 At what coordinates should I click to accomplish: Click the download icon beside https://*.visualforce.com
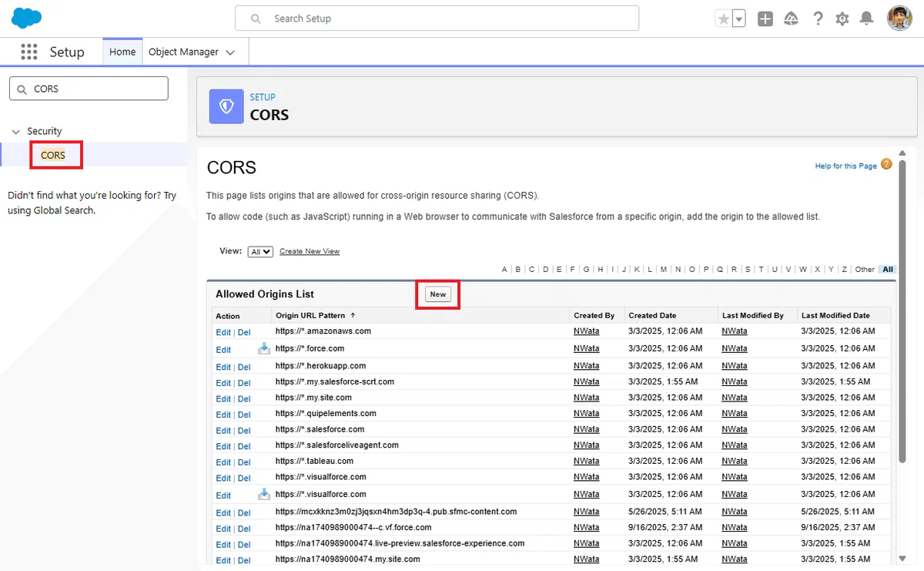tap(264, 494)
